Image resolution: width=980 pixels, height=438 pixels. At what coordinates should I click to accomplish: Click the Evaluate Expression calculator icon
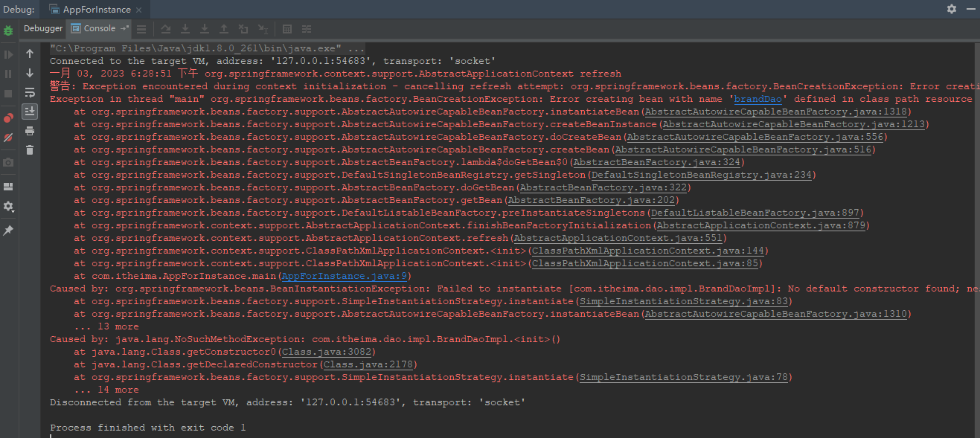[286, 29]
